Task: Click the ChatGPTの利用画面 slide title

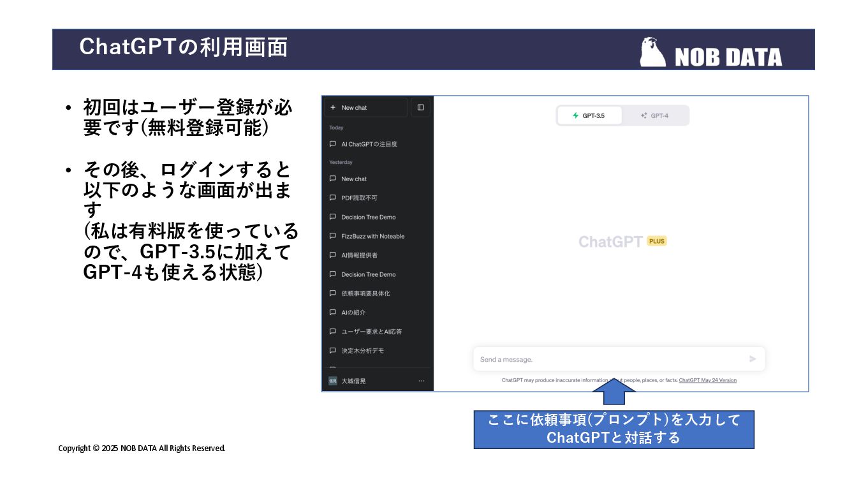Action: [x=184, y=47]
